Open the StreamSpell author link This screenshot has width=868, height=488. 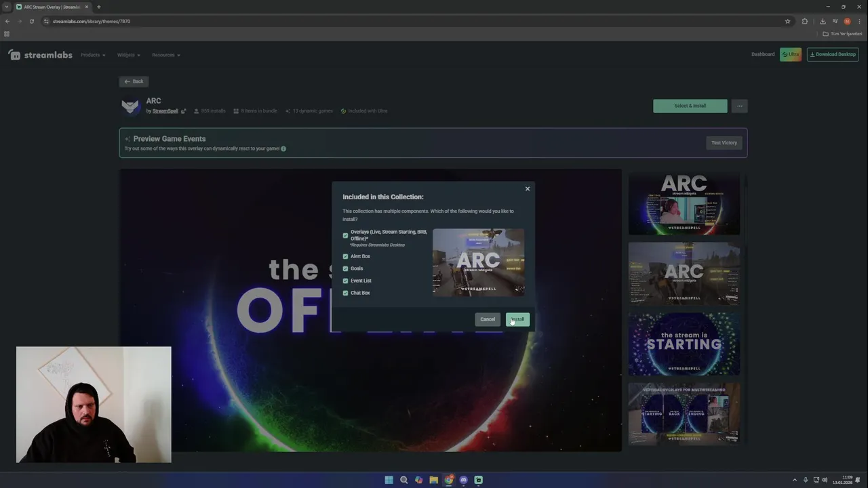[x=165, y=111]
